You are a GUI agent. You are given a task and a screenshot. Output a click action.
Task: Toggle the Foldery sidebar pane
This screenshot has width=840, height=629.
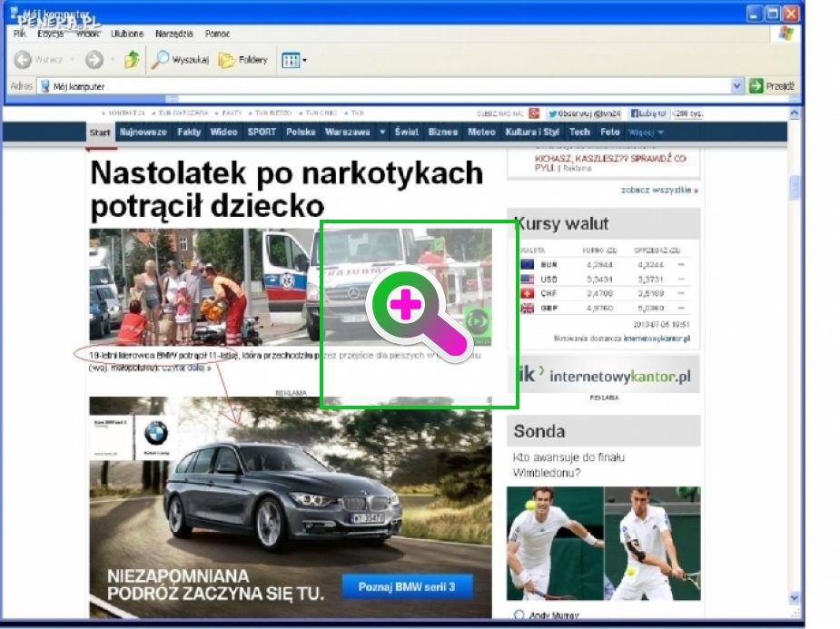click(x=241, y=60)
